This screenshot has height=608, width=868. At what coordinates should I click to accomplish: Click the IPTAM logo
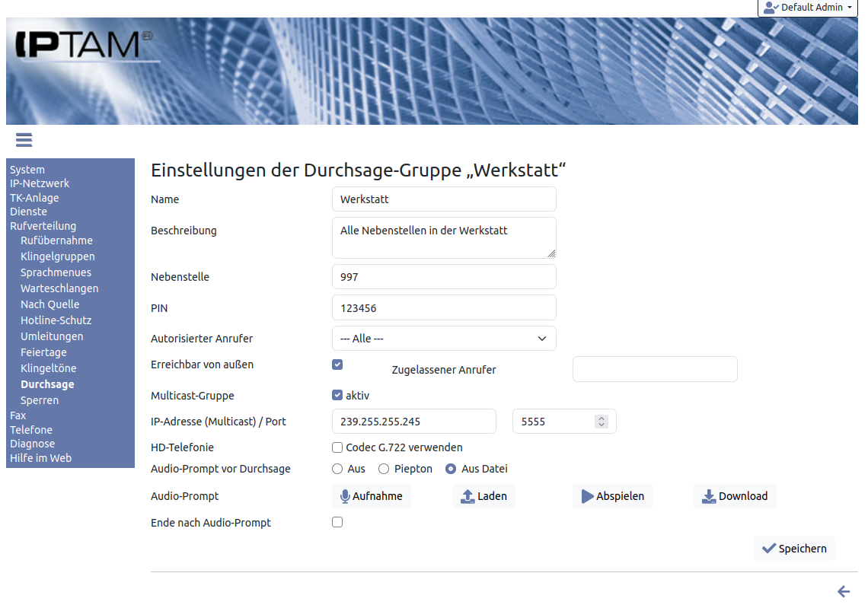point(84,46)
